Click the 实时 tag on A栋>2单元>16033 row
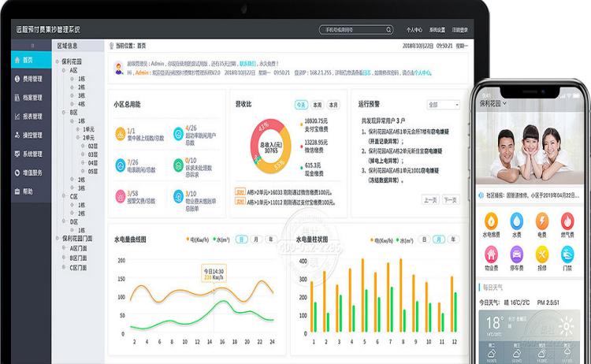Screen dimensions: 591x364 coord(240,191)
